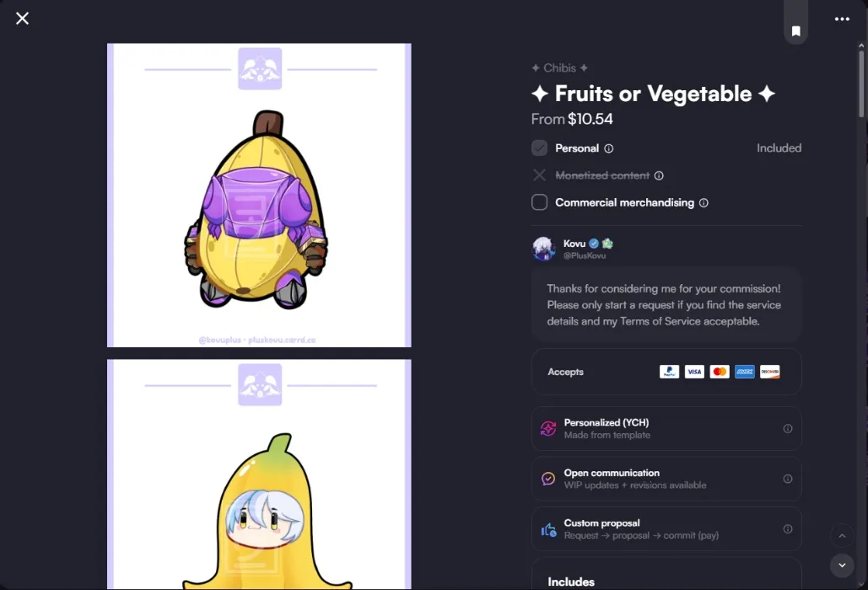
Task: Click Kovu's profile avatar
Action: [x=543, y=249]
